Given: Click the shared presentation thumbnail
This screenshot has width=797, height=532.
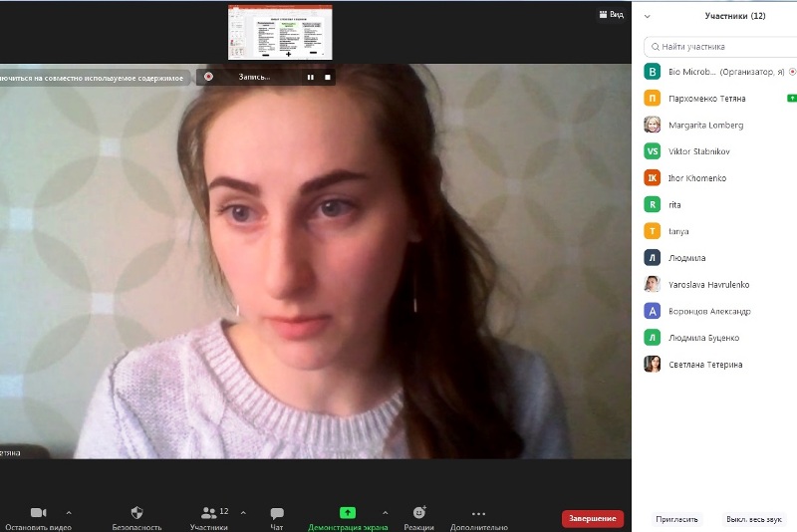Looking at the screenshot, I should [280, 32].
